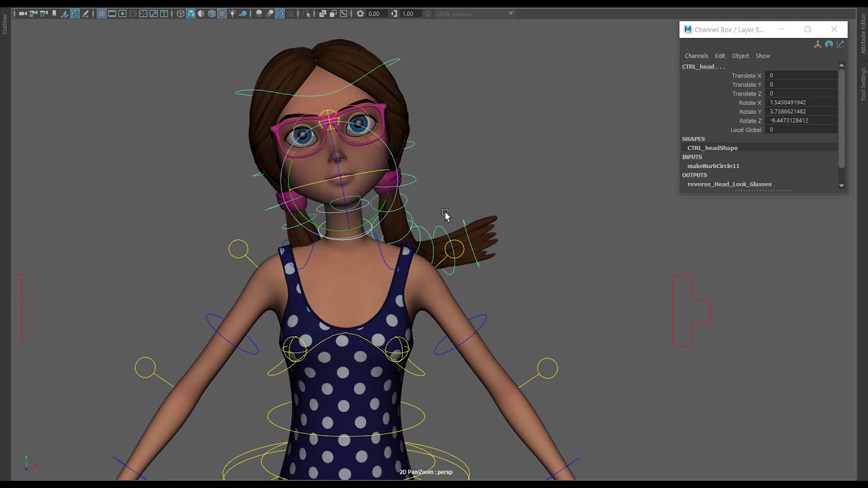Click the Select Camera icon
This screenshot has width=868, height=488.
coord(22,14)
